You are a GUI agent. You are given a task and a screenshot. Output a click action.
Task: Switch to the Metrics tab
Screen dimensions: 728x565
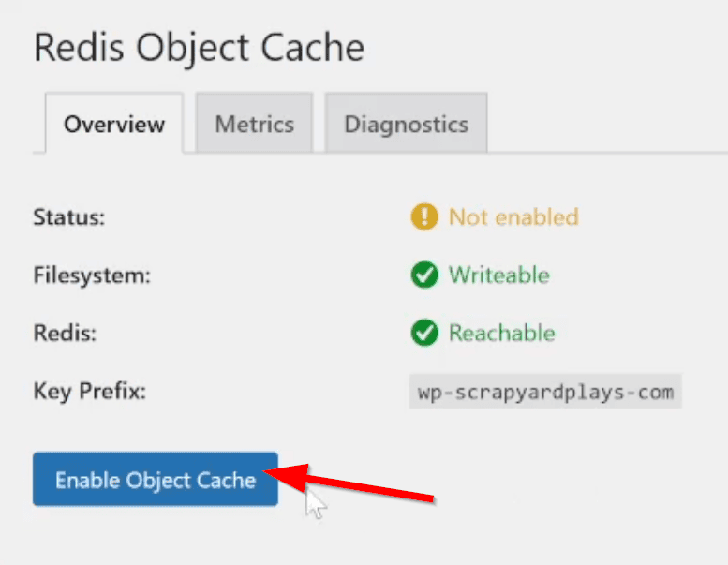254,124
